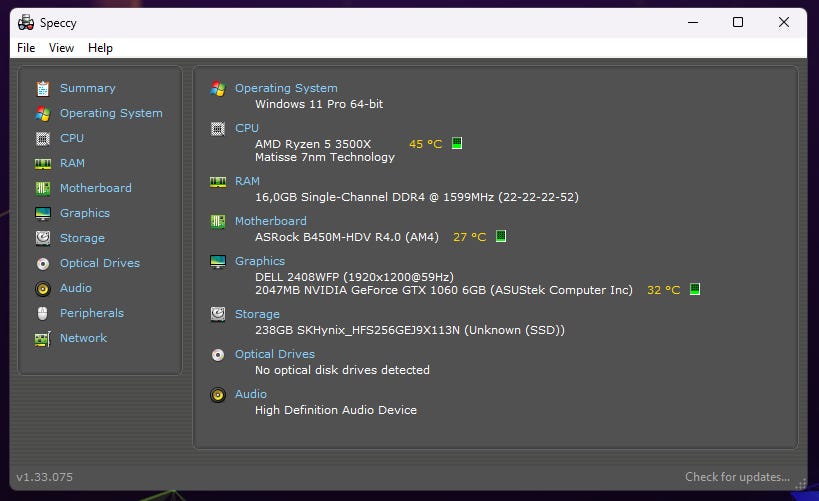
Task: Click the Motherboard heading link in main panel
Action: [x=271, y=222]
